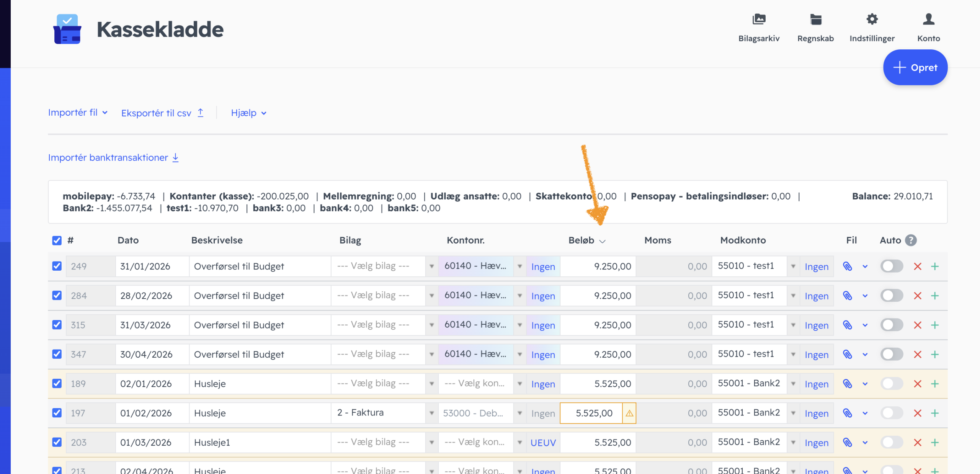The height and width of the screenshot is (474, 980).
Task: Edit the description field of row 249
Action: [260, 266]
